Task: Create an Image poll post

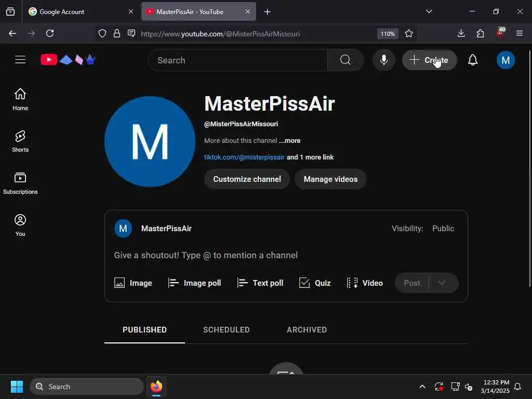Action: [194, 283]
